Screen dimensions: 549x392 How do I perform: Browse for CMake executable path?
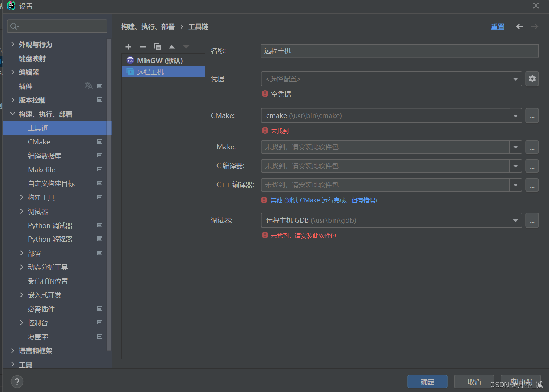click(x=532, y=116)
